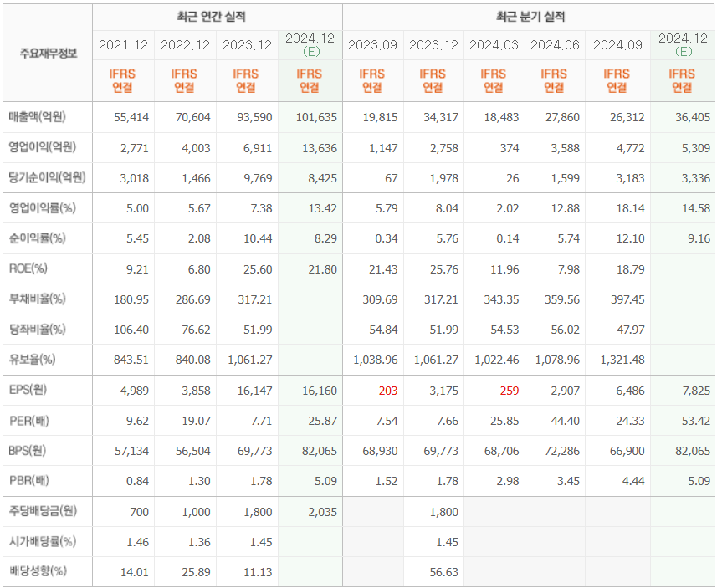
Task: Select the 최근 분기 실적 header
Action: point(530,17)
